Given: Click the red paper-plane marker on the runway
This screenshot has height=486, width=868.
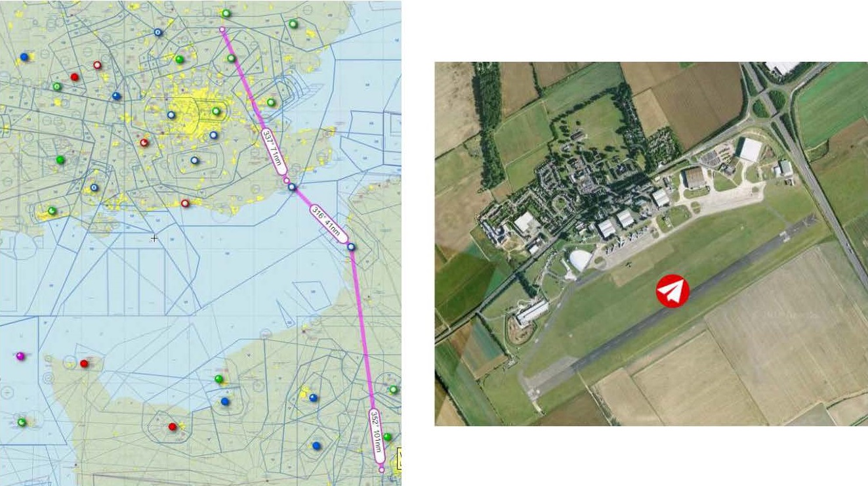Looking at the screenshot, I should pos(672,291).
